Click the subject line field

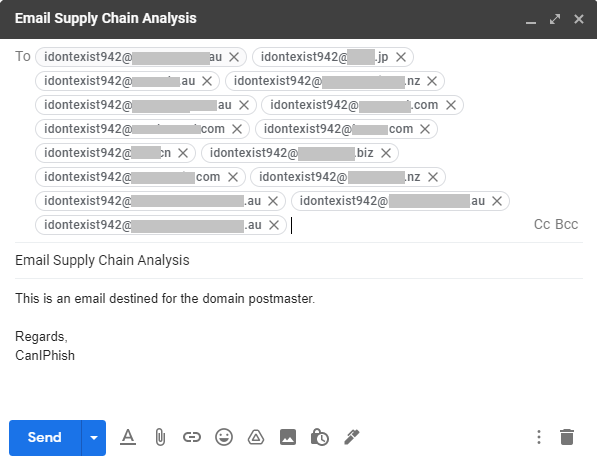point(299,260)
